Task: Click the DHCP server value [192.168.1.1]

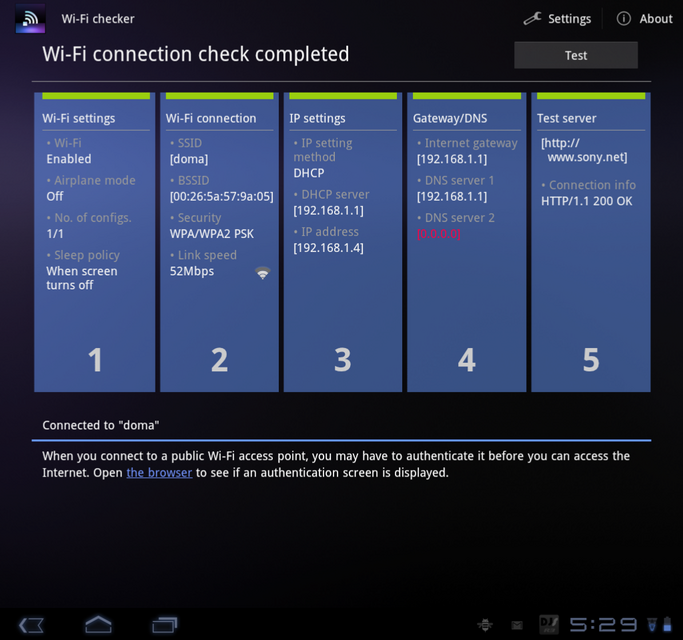Action: [x=328, y=210]
